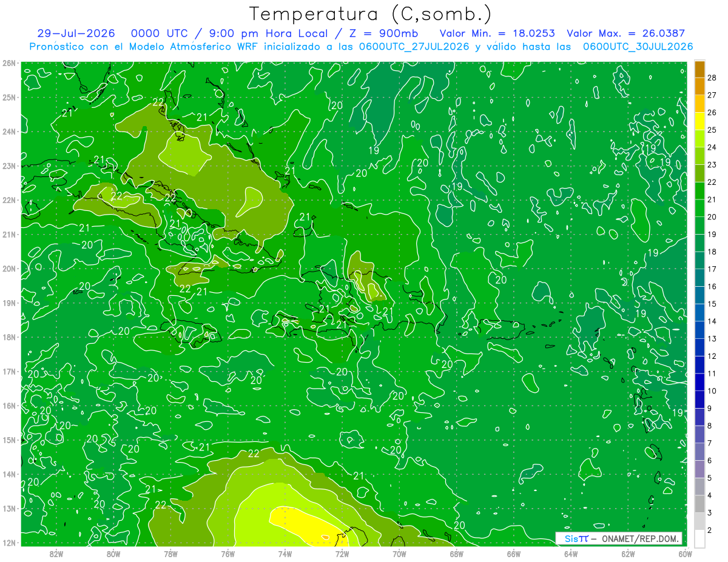Screen dimensions: 728x562
Task: Click the '78W' longitude axis label
Action: coord(170,554)
